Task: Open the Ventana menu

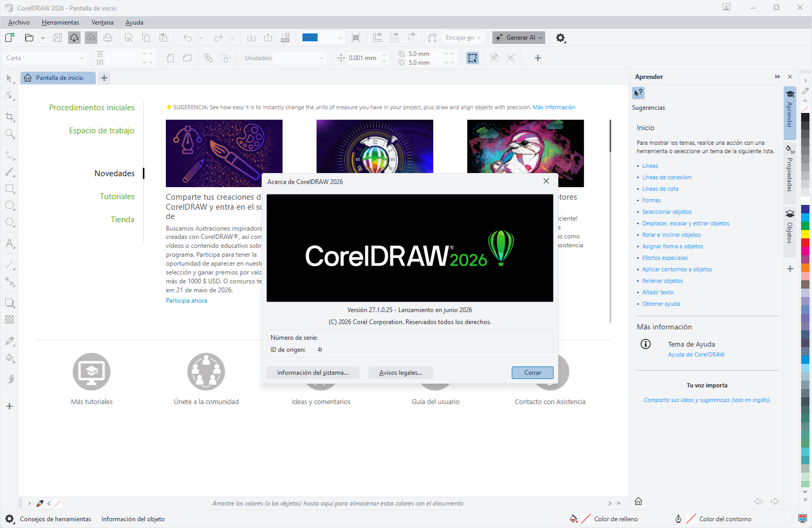Action: [x=103, y=22]
